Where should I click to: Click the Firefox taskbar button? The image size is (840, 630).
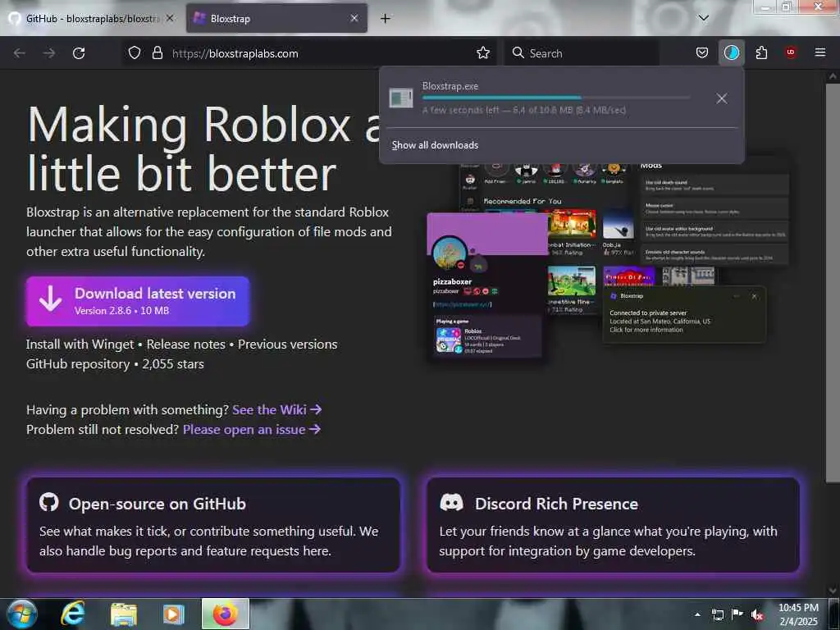point(226,614)
